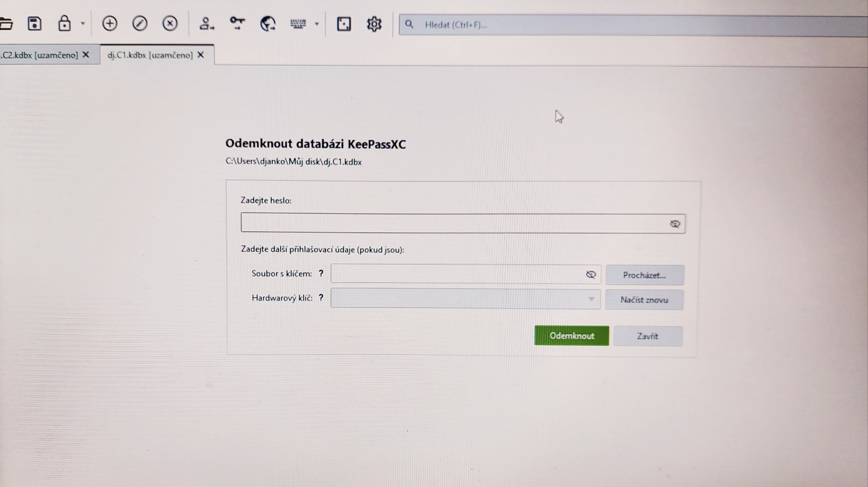Show the key file path contents

[x=591, y=274]
